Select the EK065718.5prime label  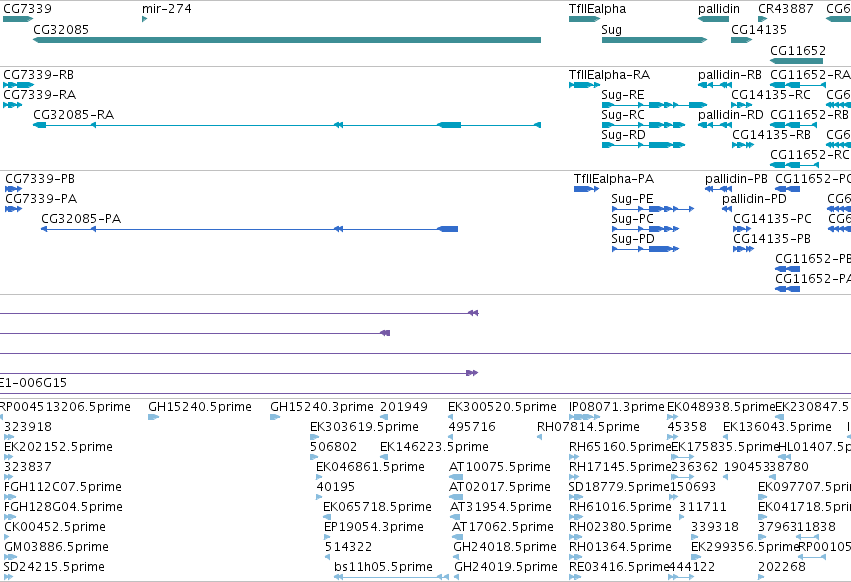coord(377,507)
